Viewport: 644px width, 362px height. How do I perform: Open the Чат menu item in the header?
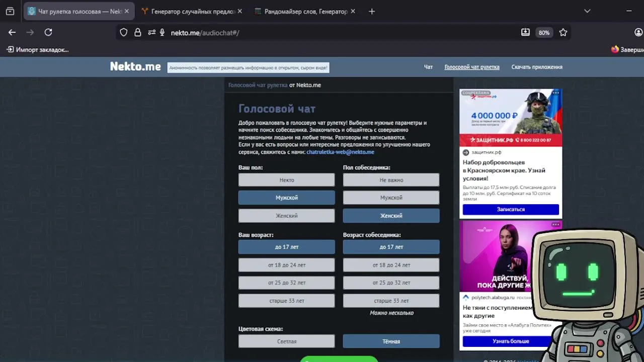click(x=428, y=67)
